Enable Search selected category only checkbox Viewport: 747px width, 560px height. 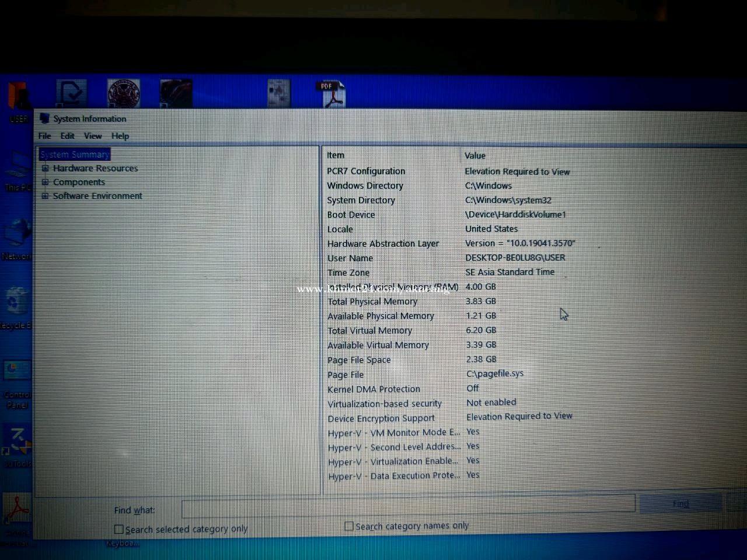tap(119, 529)
